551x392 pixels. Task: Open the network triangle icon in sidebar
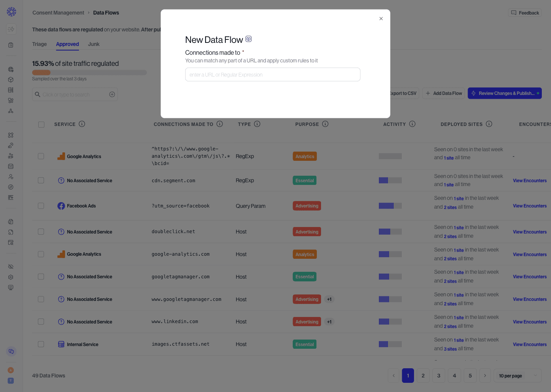(x=11, y=111)
